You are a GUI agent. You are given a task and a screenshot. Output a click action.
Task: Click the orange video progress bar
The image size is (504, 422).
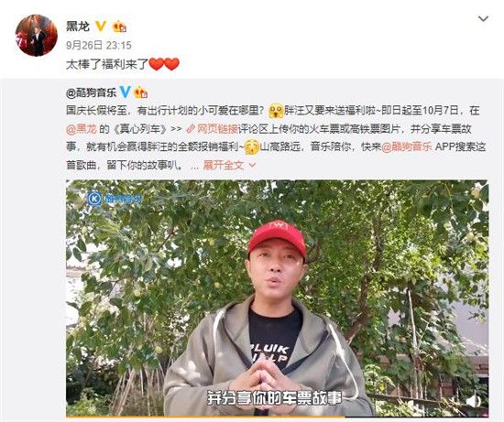tap(205, 417)
